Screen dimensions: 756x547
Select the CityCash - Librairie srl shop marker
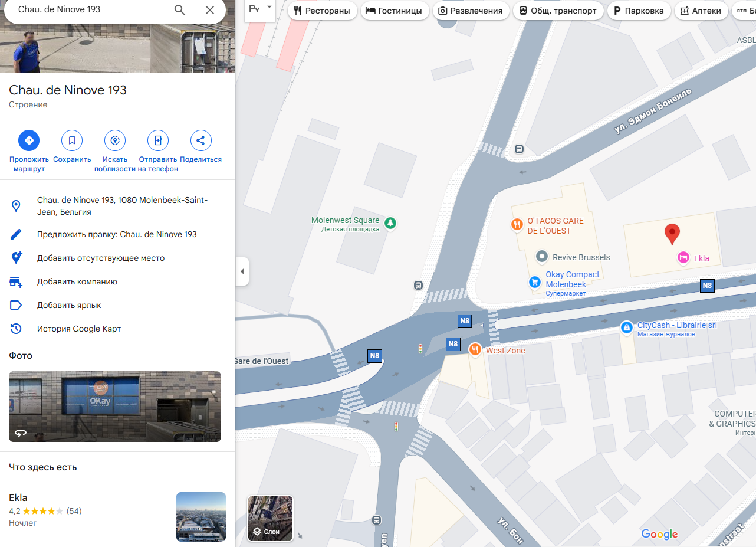627,327
